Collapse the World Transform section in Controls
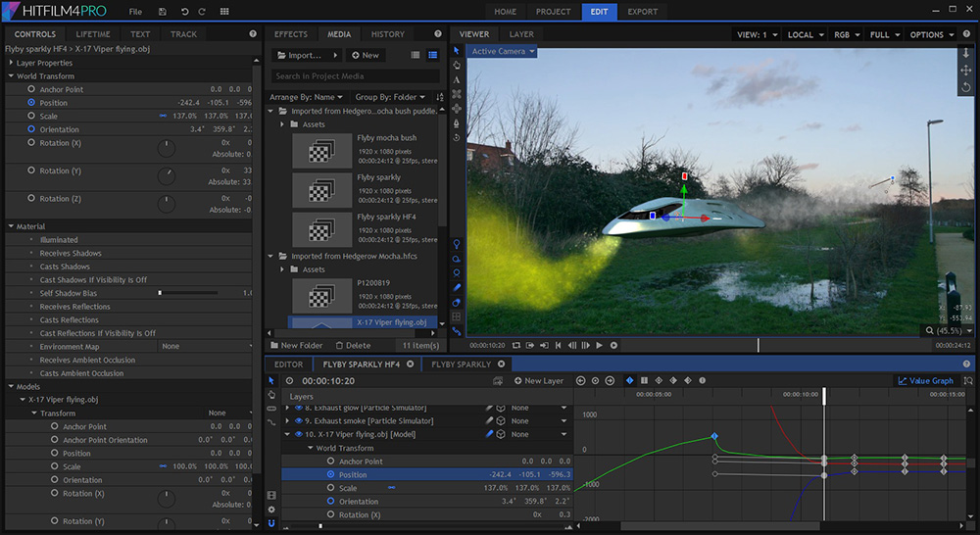Image resolution: width=980 pixels, height=535 pixels. pyautogui.click(x=11, y=76)
